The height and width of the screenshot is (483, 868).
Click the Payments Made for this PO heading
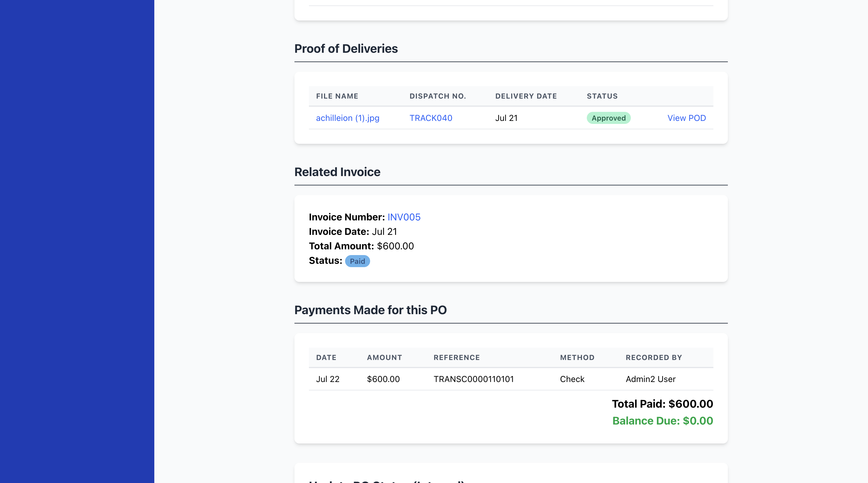coord(370,310)
